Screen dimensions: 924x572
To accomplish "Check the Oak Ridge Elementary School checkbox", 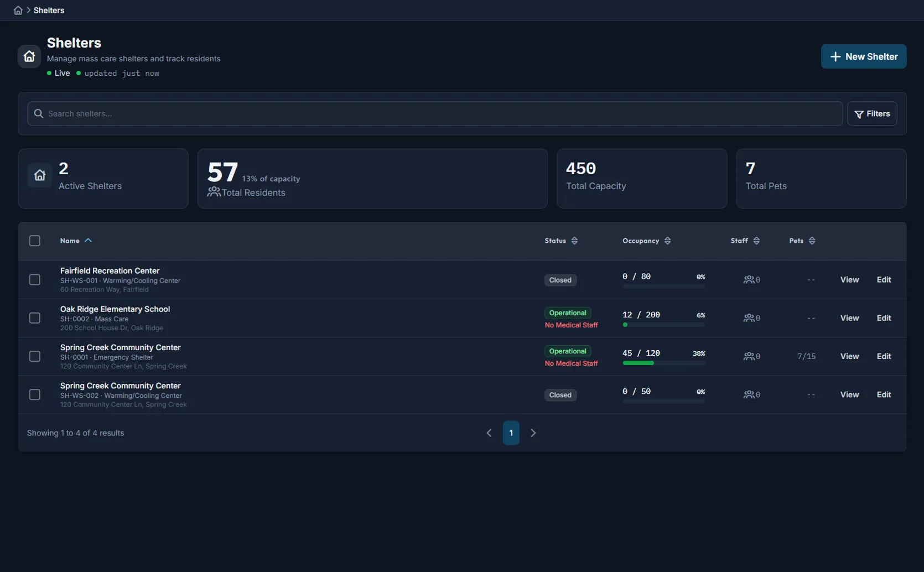I will (x=35, y=318).
